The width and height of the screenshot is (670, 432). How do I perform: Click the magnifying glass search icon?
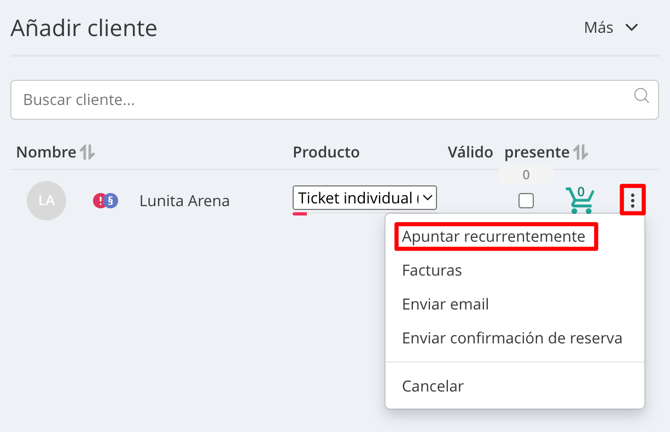tap(641, 95)
